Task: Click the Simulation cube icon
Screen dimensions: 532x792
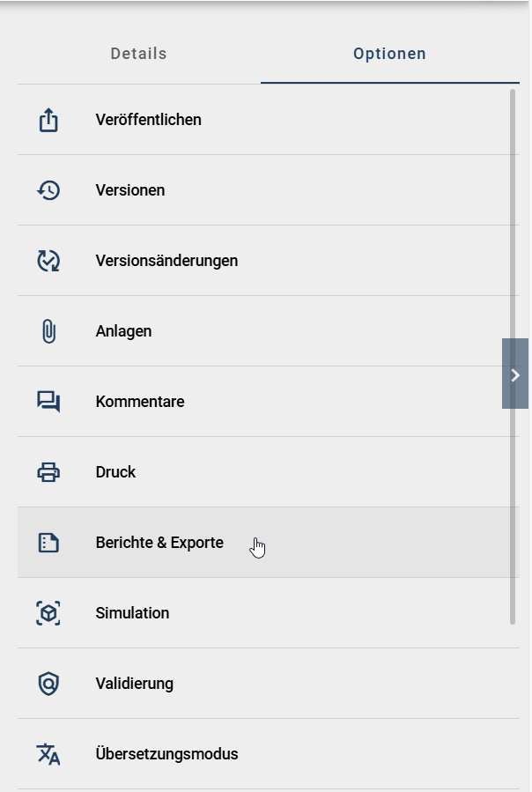Action: [48, 613]
